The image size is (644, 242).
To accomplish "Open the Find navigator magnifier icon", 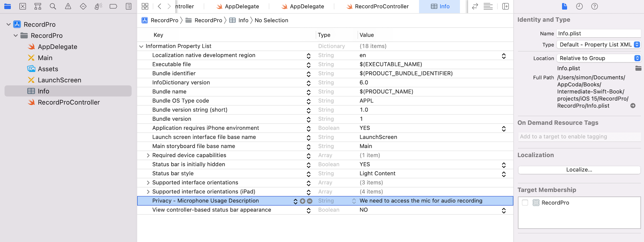I will pyautogui.click(x=53, y=6).
